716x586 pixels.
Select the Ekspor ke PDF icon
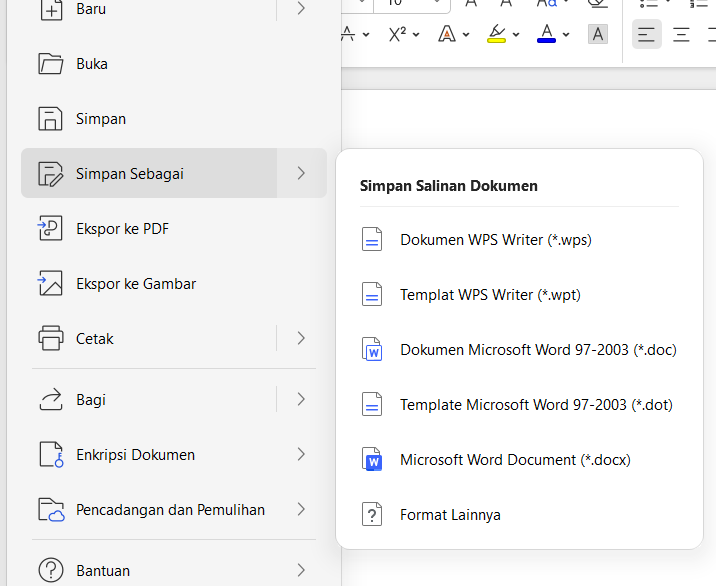51,229
